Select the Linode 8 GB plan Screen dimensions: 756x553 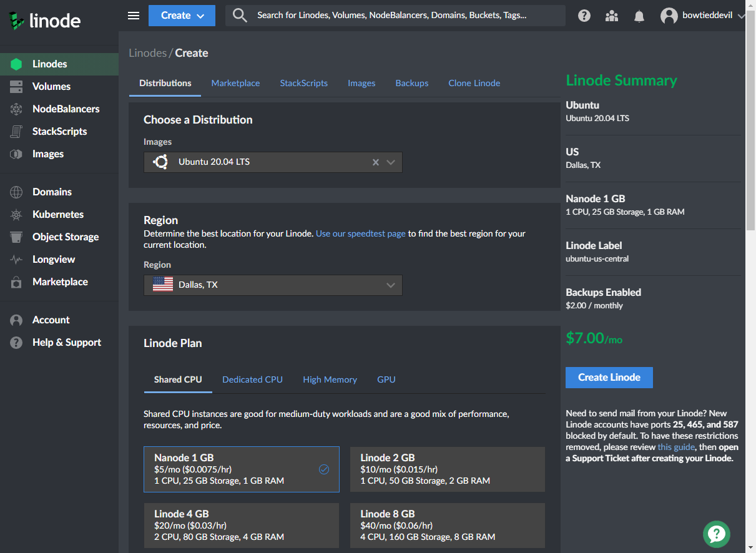(448, 526)
